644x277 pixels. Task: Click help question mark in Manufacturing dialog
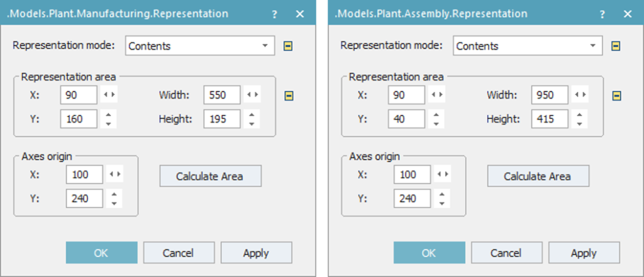275,14
